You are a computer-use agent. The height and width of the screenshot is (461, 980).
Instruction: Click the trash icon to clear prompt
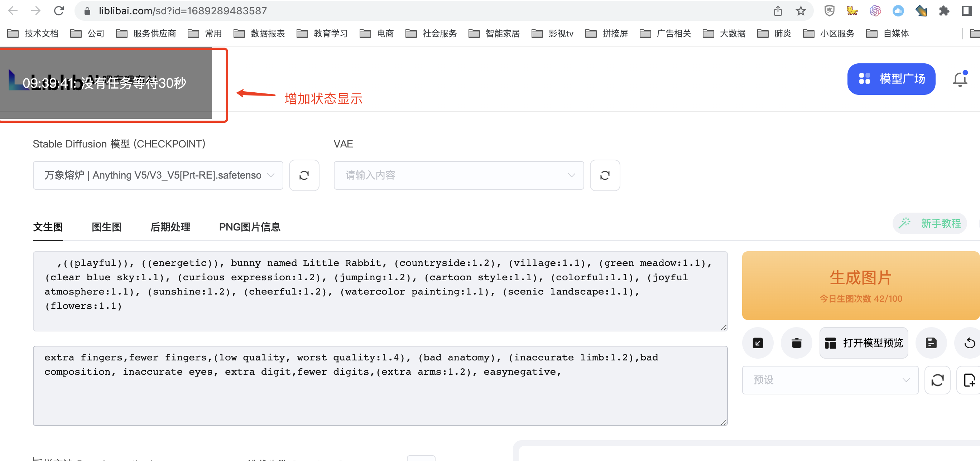[796, 343]
